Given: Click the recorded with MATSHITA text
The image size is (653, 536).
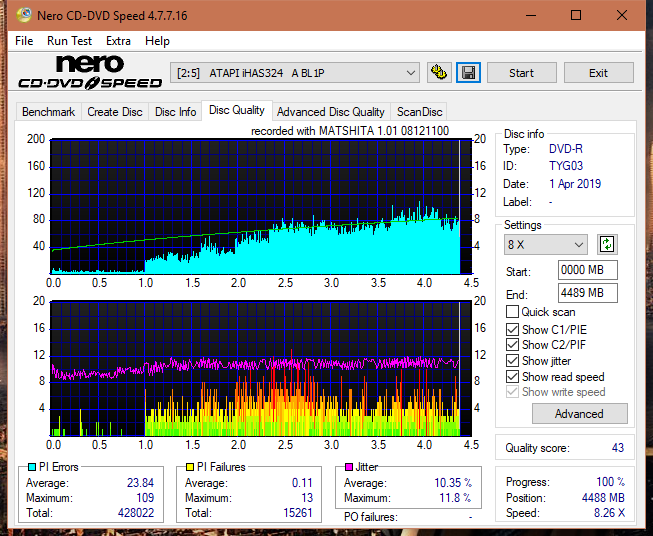Looking at the screenshot, I should (350, 131).
